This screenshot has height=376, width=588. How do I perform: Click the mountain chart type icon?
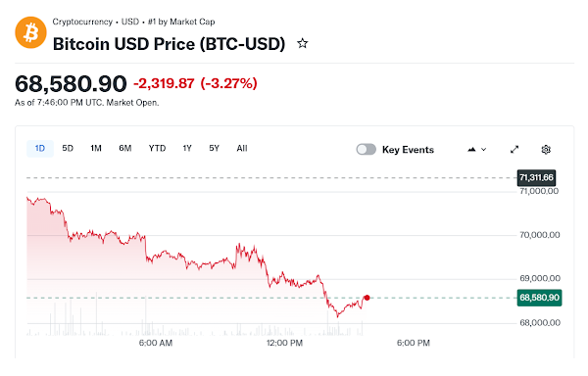471,150
